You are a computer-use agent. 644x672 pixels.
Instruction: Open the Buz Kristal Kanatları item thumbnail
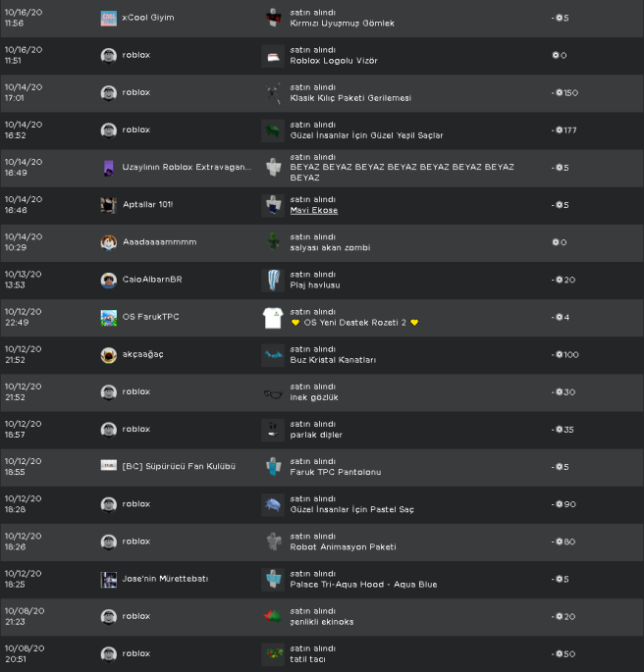(273, 354)
